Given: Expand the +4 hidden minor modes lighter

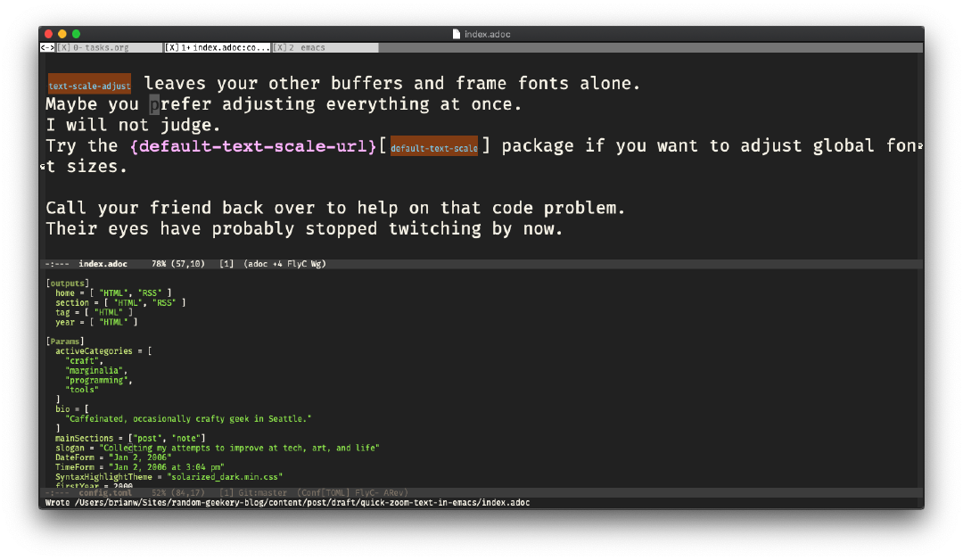Looking at the screenshot, I should [x=278, y=263].
